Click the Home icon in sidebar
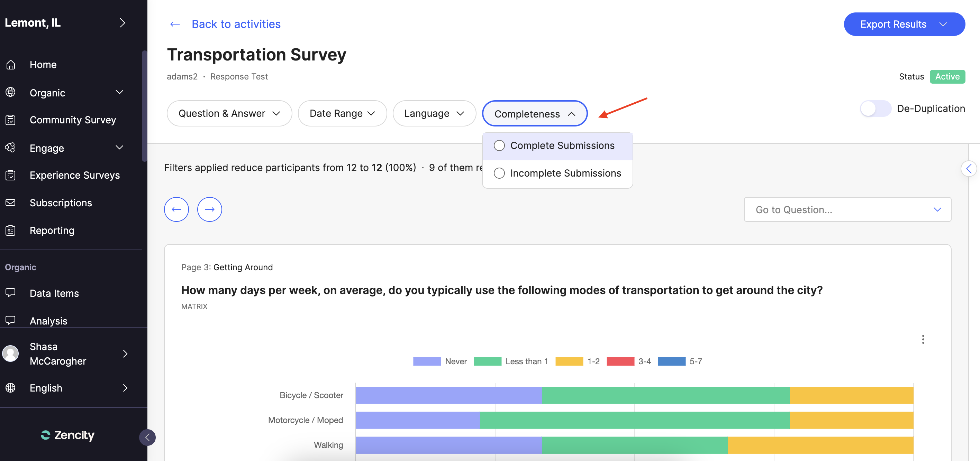The height and width of the screenshot is (461, 980). 11,65
